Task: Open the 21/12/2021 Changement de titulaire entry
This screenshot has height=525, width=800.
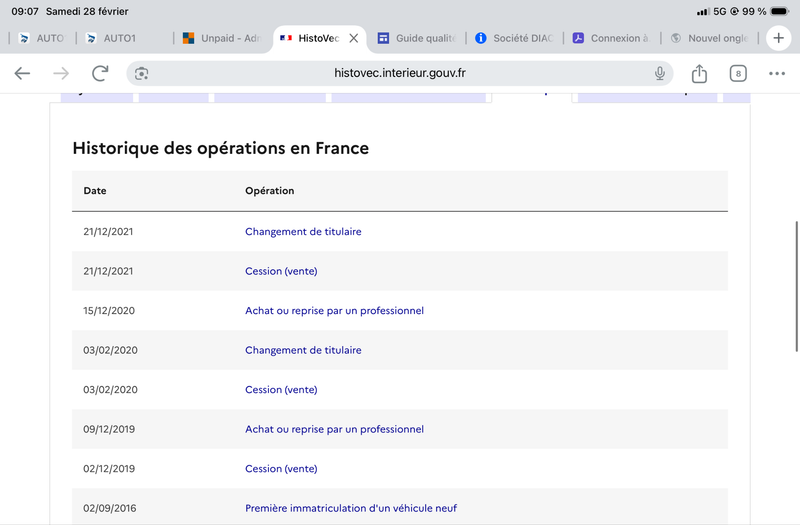Action: (x=303, y=231)
